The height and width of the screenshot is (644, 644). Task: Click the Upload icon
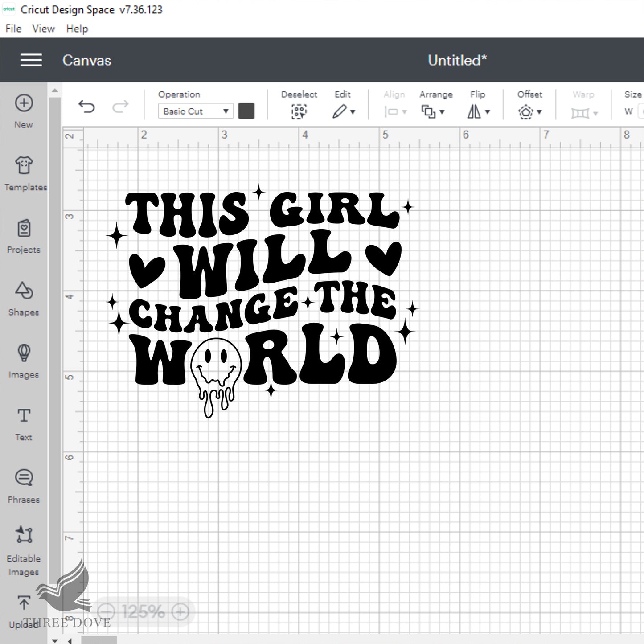click(x=24, y=603)
